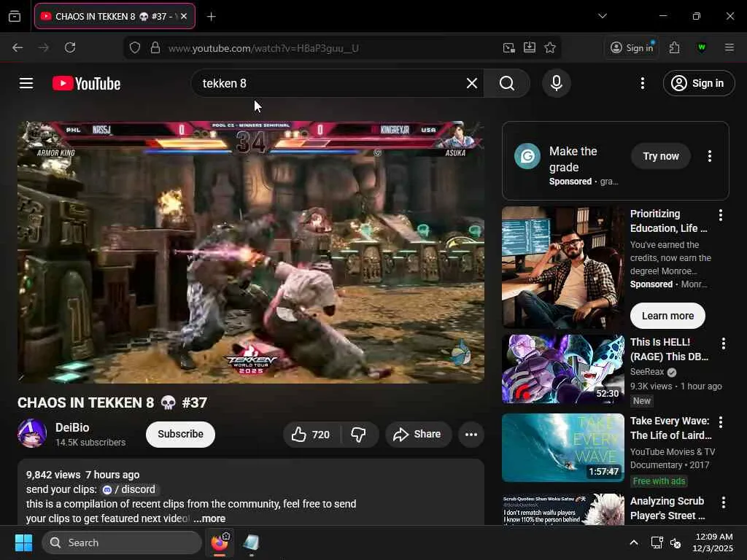The image size is (747, 560).
Task: Open the Windows Start menu
Action: pos(23,542)
